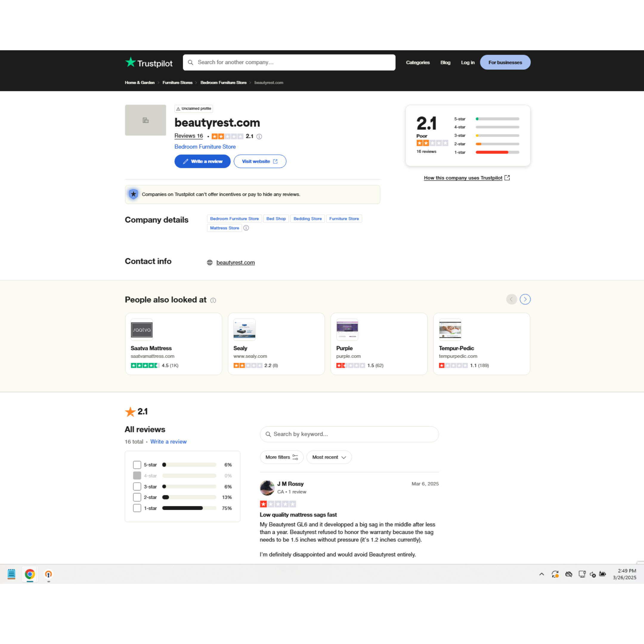Click the Low quality mattress sags fast title
The width and height of the screenshot is (644, 644).
[298, 515]
